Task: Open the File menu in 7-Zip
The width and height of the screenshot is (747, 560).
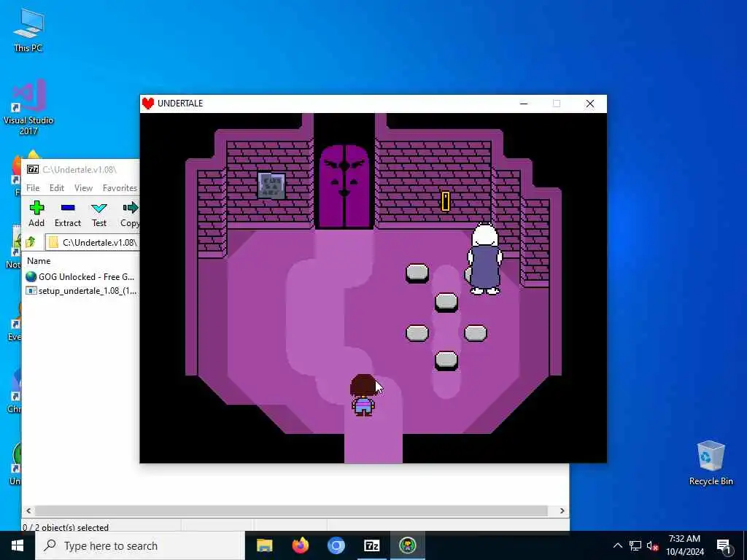Action: (x=33, y=187)
